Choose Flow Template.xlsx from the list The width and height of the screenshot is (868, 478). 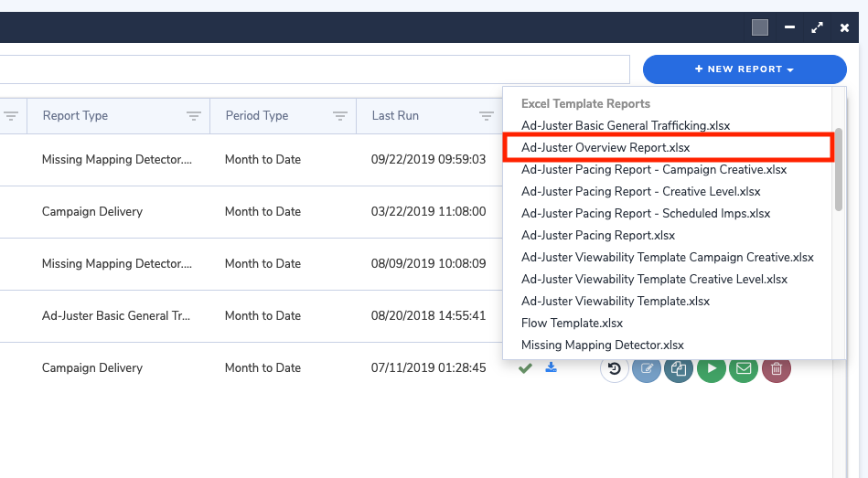572,324
